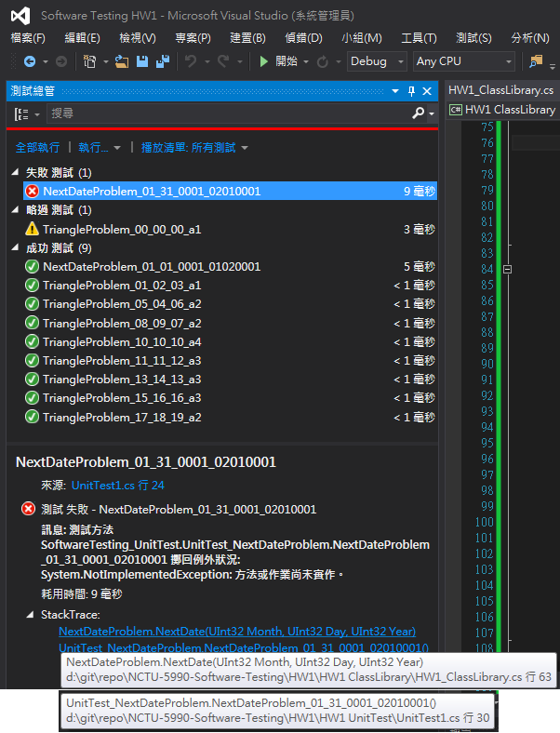Collapse the 成功 測試 group

(x=15, y=248)
